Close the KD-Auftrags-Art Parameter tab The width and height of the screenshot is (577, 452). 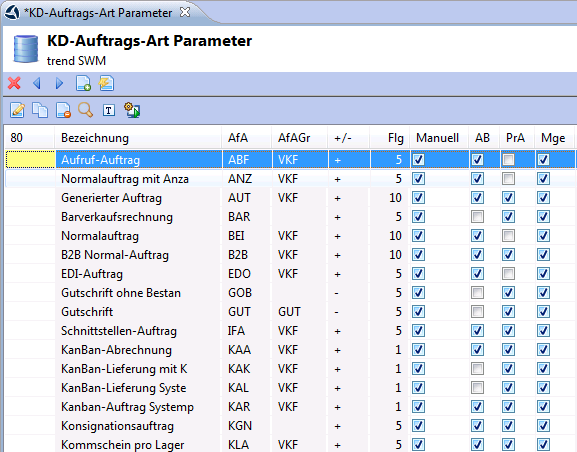[x=184, y=12]
